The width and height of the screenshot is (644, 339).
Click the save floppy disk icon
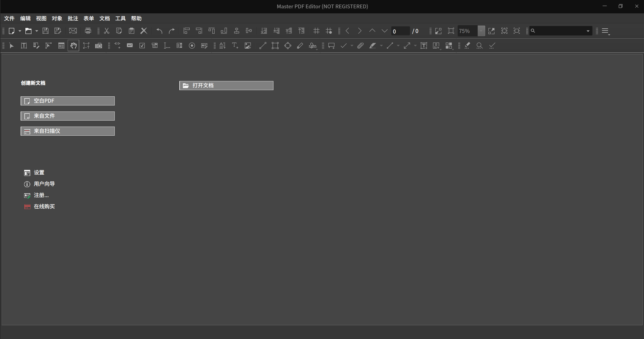coord(46,31)
